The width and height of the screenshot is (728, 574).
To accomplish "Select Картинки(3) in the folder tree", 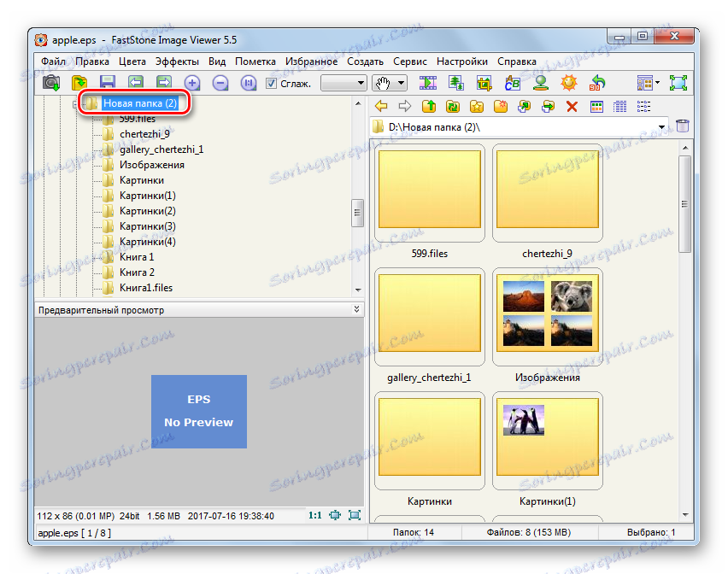I will [148, 226].
